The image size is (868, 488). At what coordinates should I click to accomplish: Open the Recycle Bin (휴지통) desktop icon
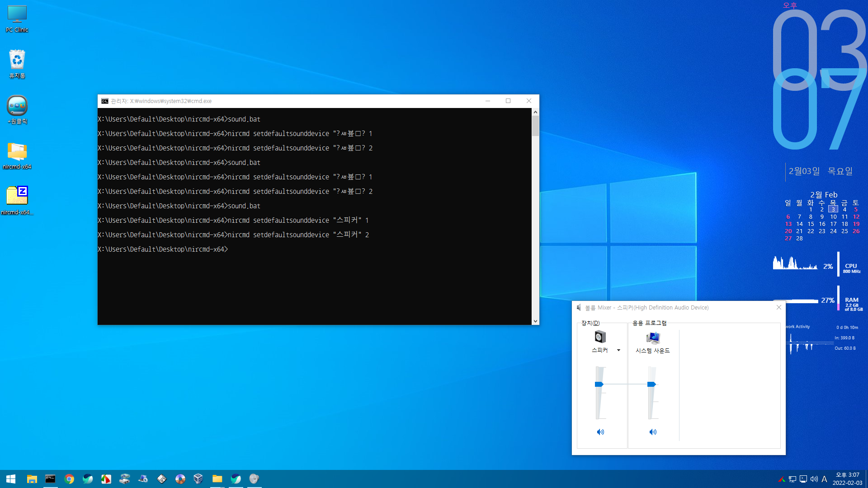coord(17,64)
